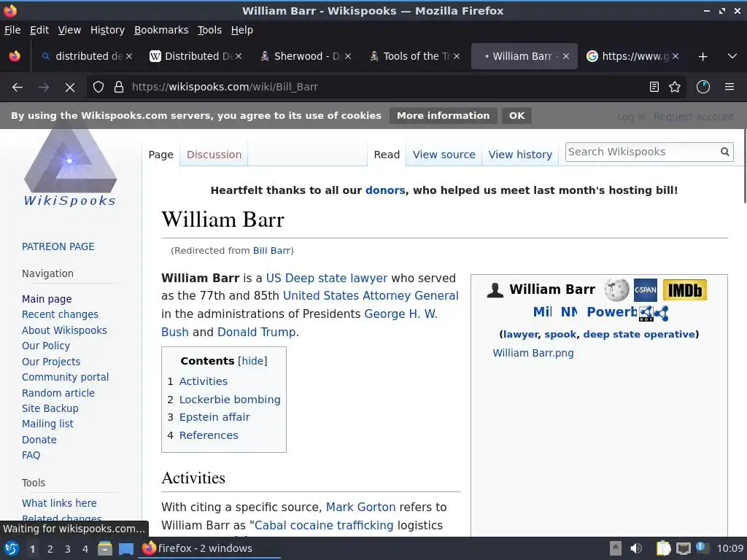Stop page loading with the X button

click(x=70, y=87)
